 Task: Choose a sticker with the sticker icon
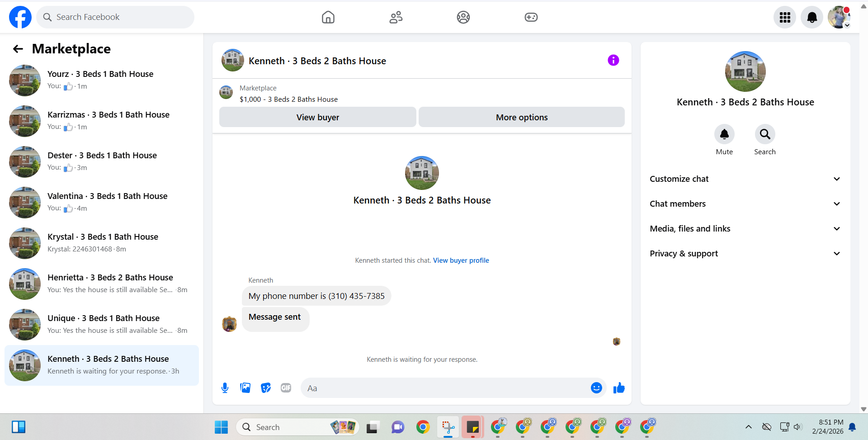[x=266, y=388]
